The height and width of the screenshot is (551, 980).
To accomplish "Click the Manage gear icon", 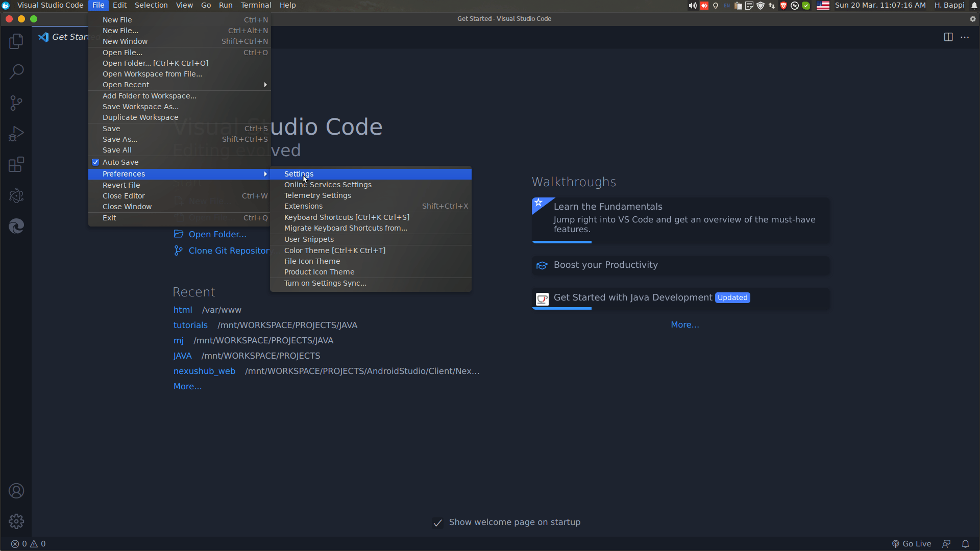I will tap(16, 521).
